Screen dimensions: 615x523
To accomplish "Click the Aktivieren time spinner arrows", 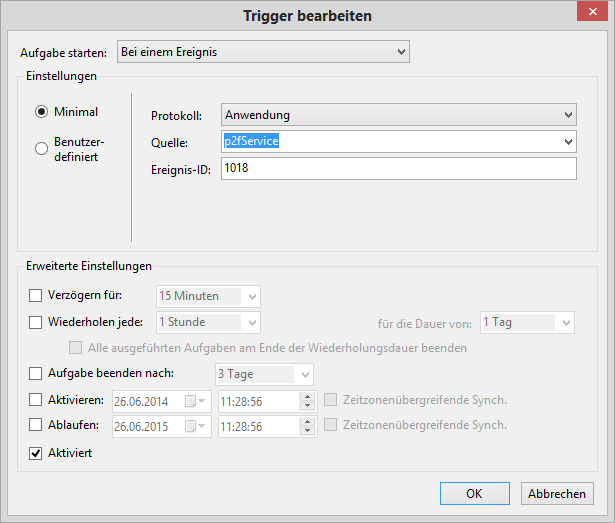I will pyautogui.click(x=307, y=400).
